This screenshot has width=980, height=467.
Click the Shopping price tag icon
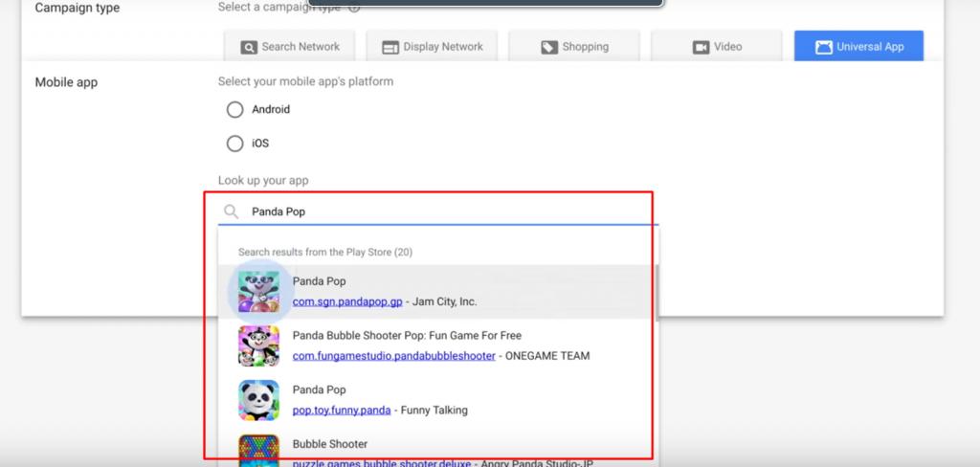pos(549,47)
